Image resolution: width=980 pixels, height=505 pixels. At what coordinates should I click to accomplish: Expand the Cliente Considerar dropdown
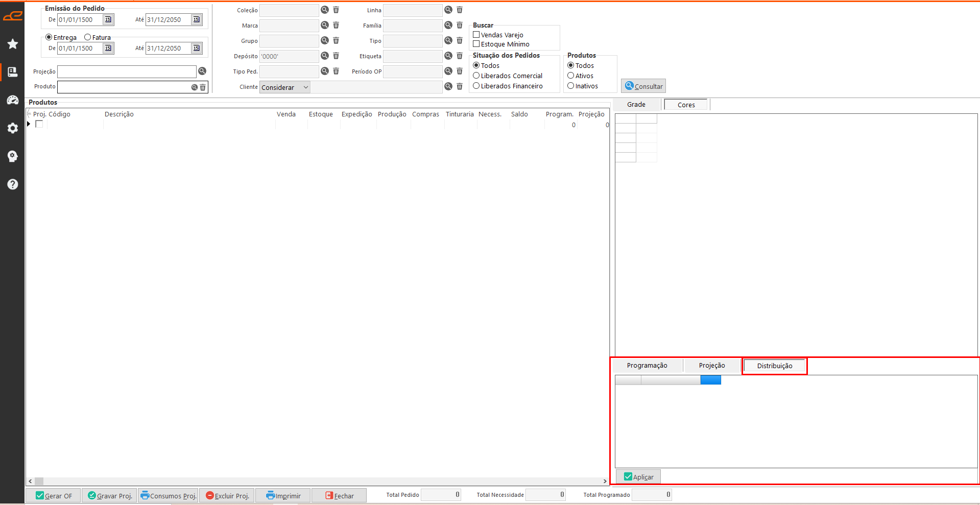(x=305, y=87)
